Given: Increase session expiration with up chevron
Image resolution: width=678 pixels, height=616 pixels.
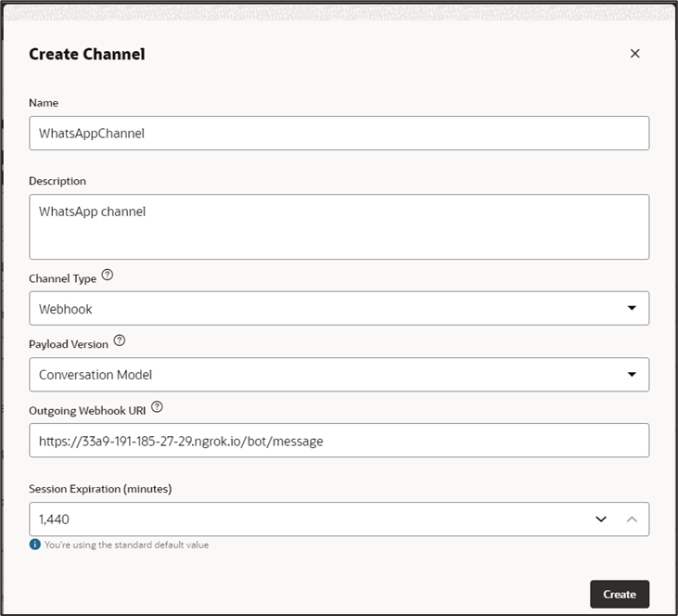Looking at the screenshot, I should (x=632, y=520).
